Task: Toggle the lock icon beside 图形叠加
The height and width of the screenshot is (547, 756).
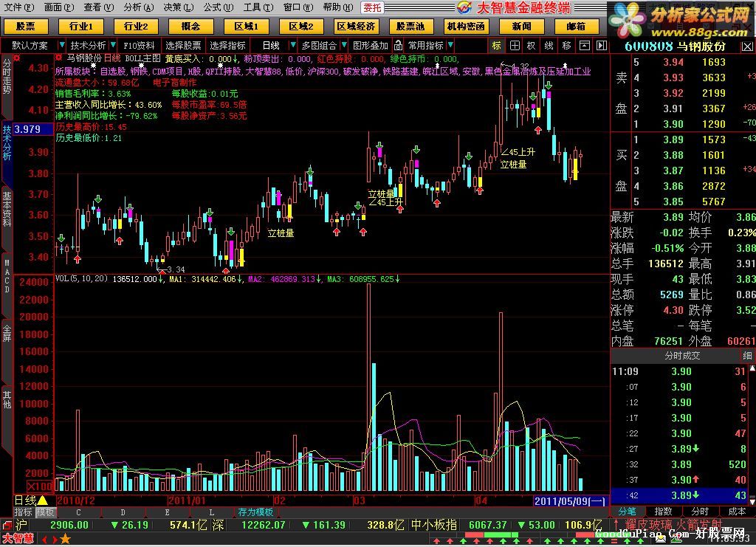Action: coord(398,45)
